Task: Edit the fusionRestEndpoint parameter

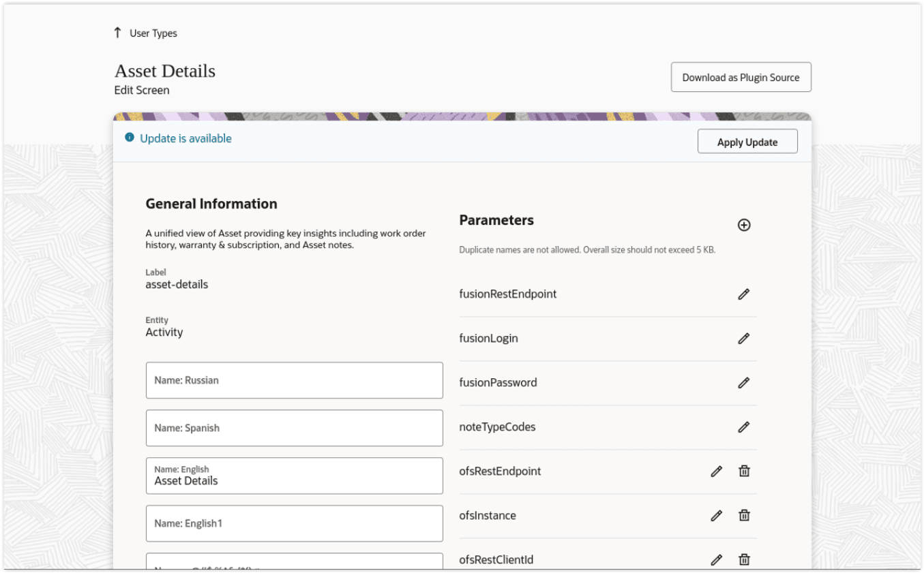Action: tap(744, 294)
